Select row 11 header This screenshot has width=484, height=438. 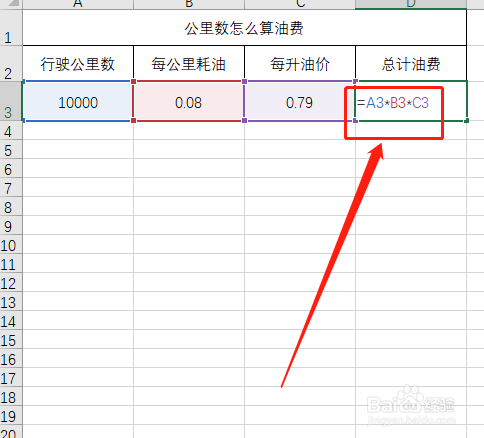11,263
